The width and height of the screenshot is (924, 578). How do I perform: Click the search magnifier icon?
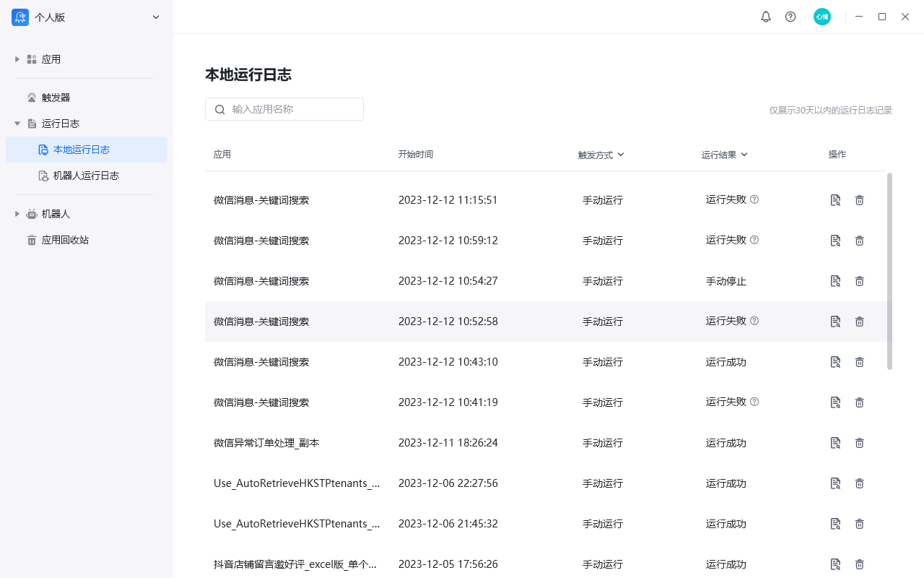pos(220,109)
